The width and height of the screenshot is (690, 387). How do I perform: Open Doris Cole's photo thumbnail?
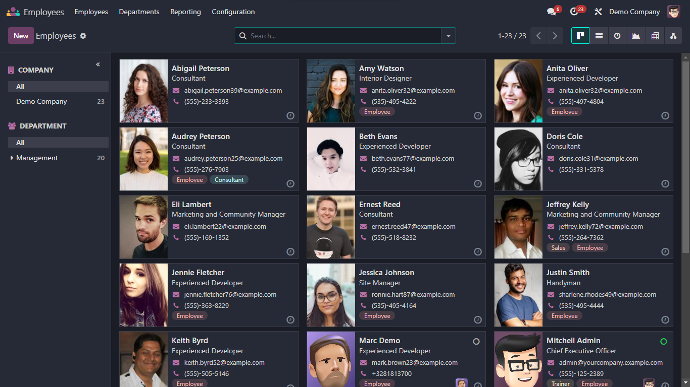[518, 159]
